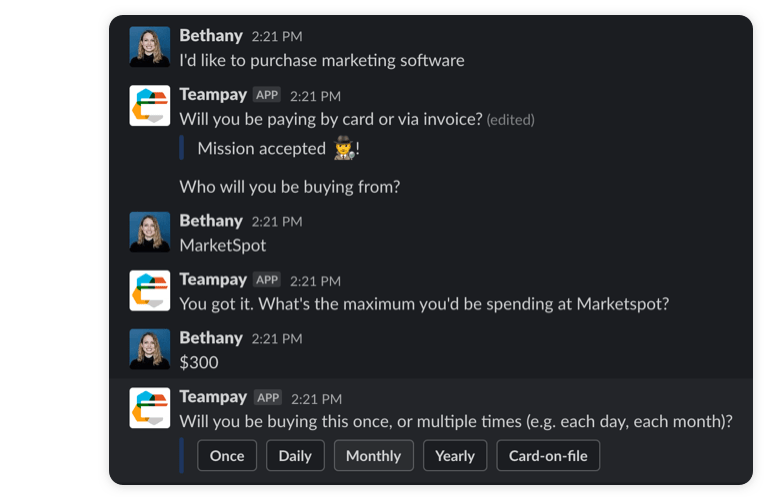Click APP badge on last Teampay message
This screenshot has height=501, width=773.
268,397
